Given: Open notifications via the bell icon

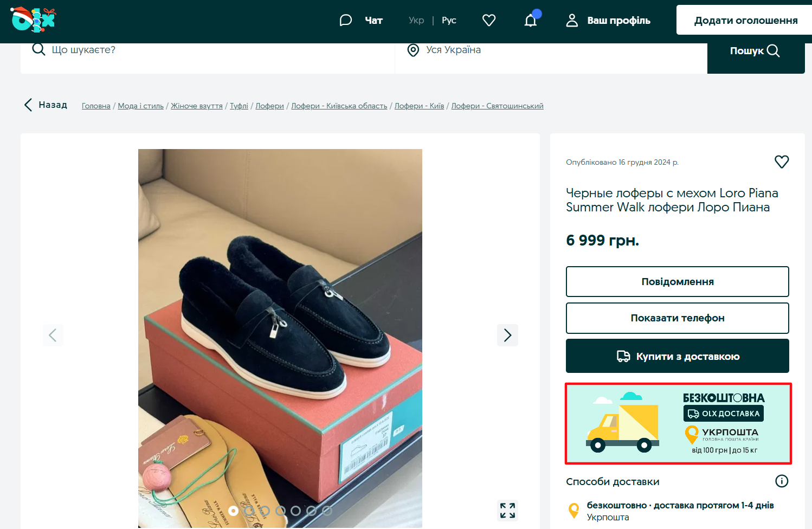Looking at the screenshot, I should [530, 20].
